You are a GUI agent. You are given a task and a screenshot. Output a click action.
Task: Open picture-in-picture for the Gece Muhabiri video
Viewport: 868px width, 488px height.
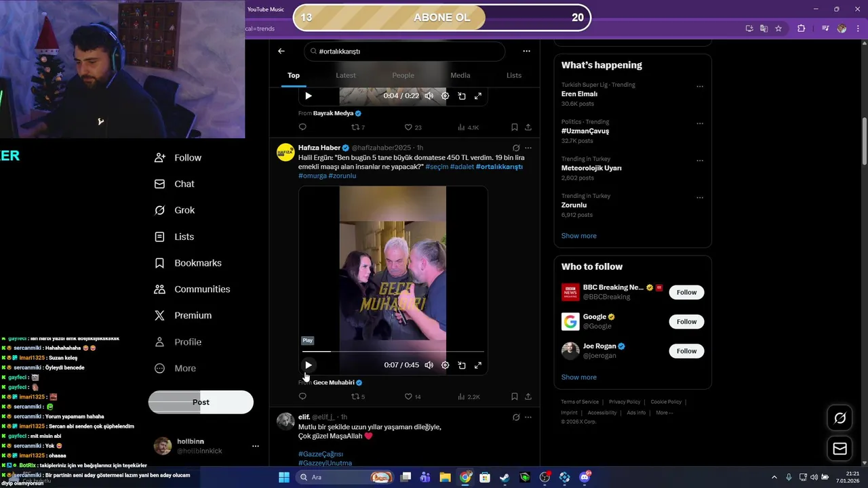pos(462,365)
